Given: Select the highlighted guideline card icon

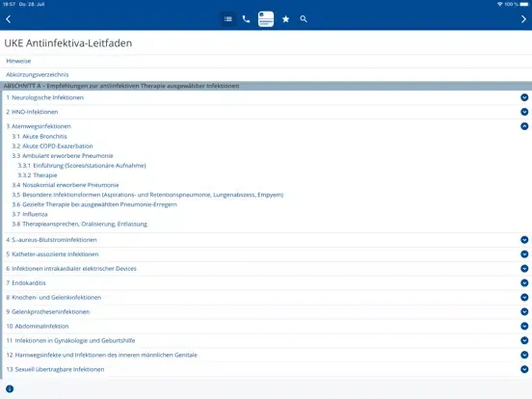Looking at the screenshot, I should click(266, 19).
